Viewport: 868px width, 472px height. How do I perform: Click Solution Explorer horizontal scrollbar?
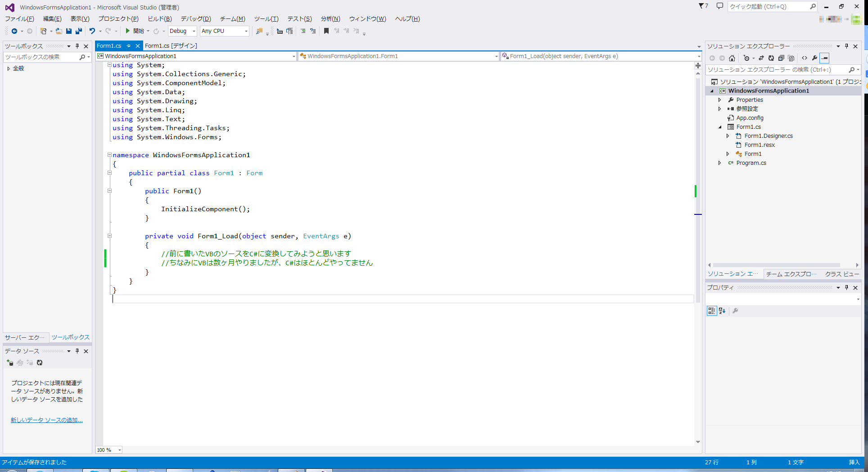[776, 265]
